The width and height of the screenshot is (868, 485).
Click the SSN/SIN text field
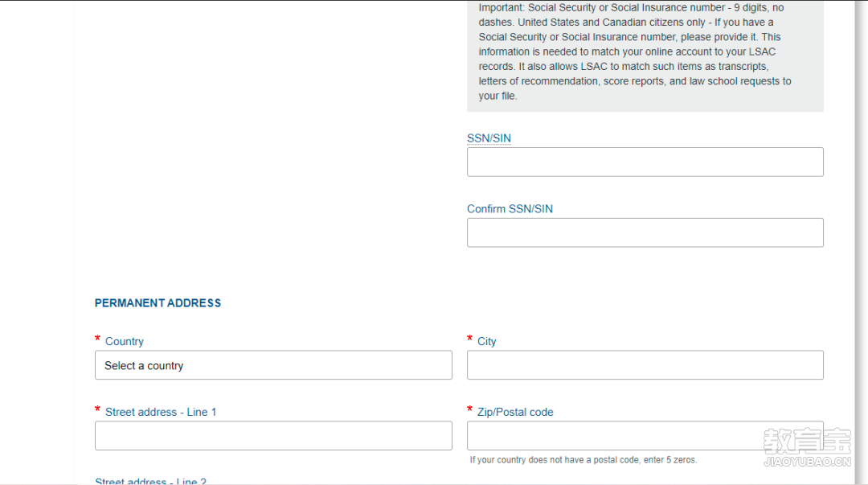point(645,162)
